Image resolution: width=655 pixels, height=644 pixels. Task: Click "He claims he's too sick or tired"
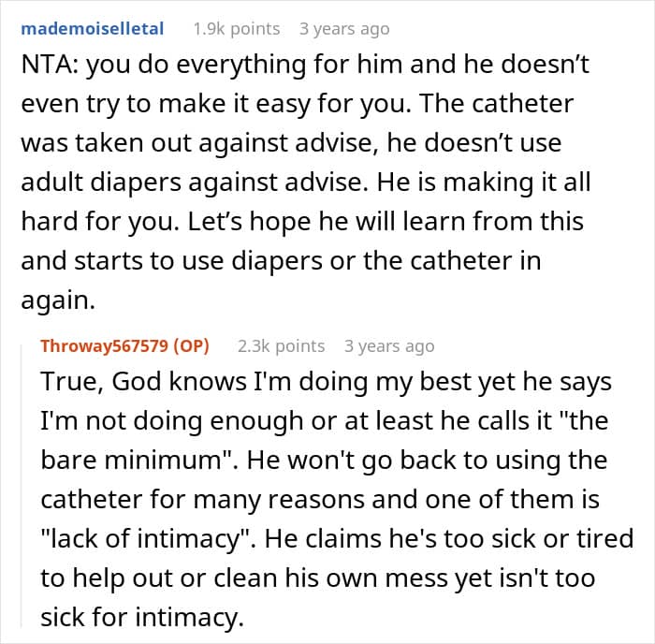[435, 539]
